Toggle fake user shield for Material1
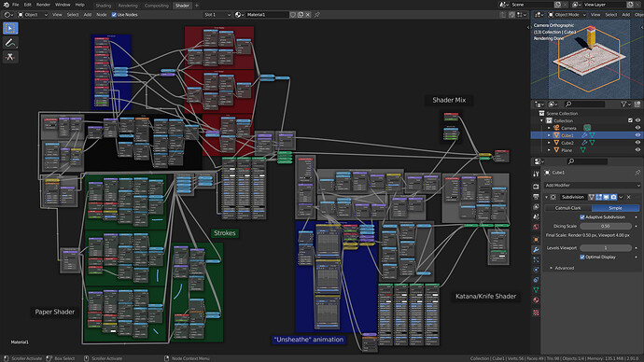 point(293,15)
